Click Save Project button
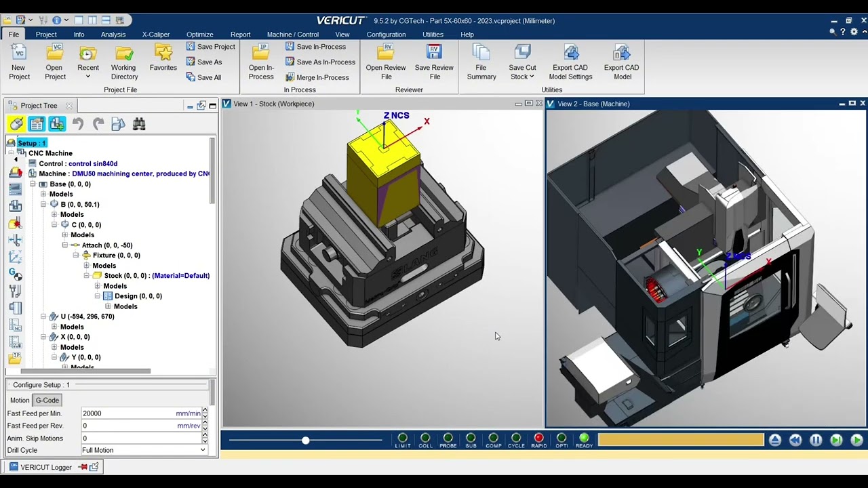The image size is (868, 488). [x=210, y=47]
